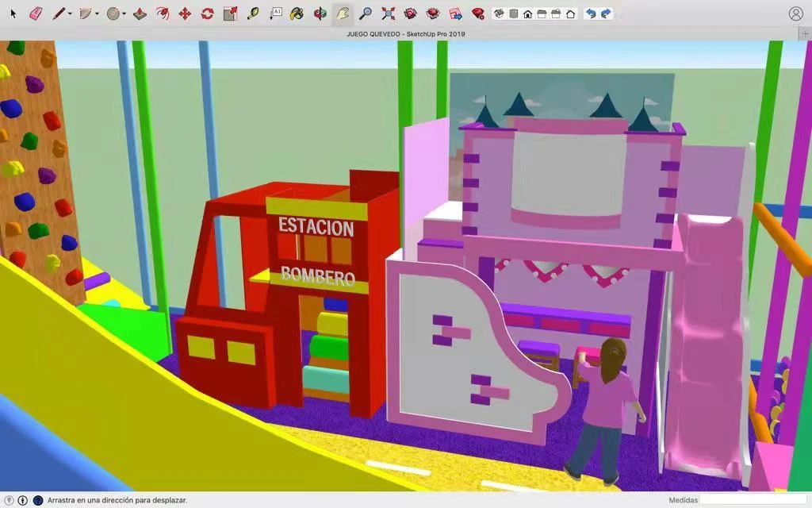Select the Offset tool
Image resolution: width=812 pixels, height=508 pixels.
pos(163,13)
